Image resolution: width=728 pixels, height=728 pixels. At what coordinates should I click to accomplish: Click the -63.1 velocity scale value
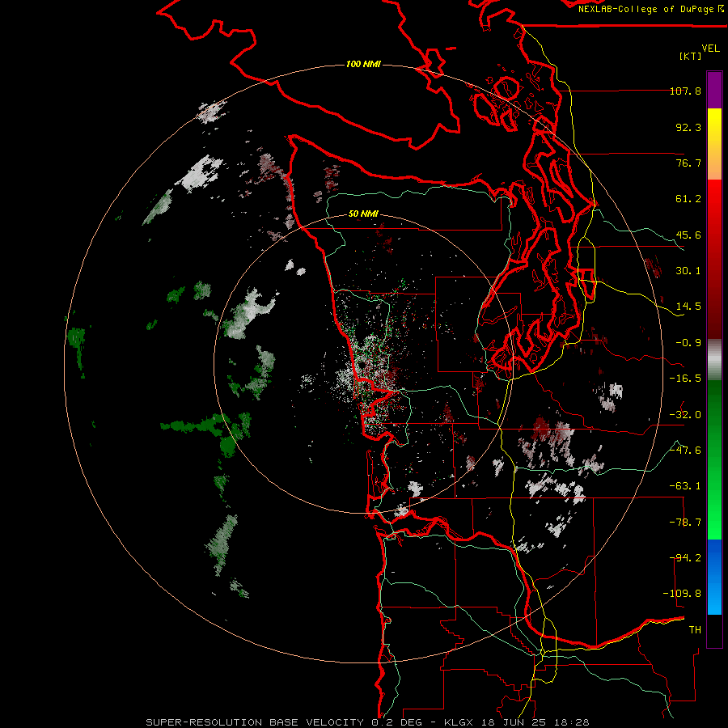tap(685, 486)
